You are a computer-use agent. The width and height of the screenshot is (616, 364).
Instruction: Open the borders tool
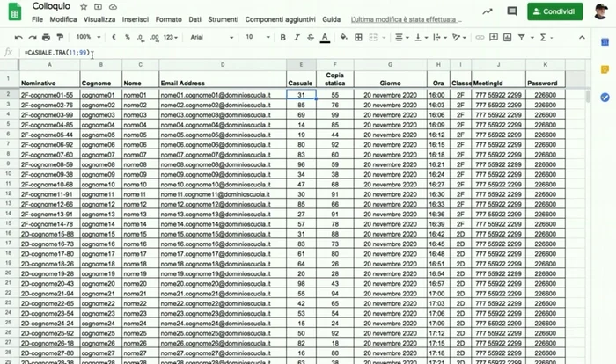point(358,37)
